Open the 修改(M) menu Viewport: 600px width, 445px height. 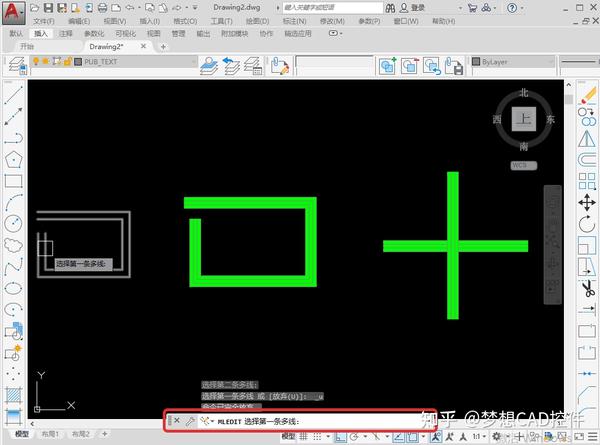coord(332,21)
